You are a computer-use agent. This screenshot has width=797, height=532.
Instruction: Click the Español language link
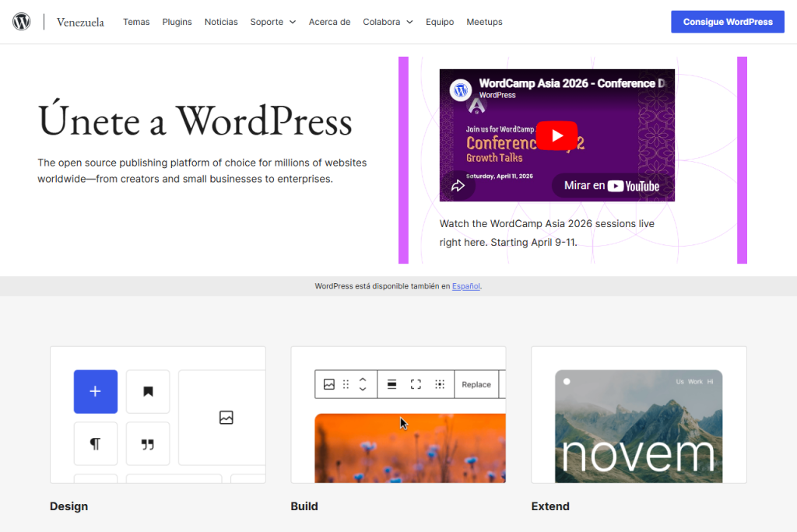[x=466, y=286]
